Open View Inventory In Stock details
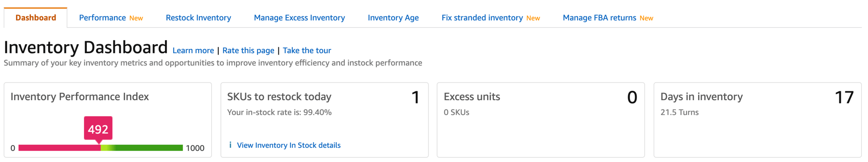868x162 pixels. [289, 145]
